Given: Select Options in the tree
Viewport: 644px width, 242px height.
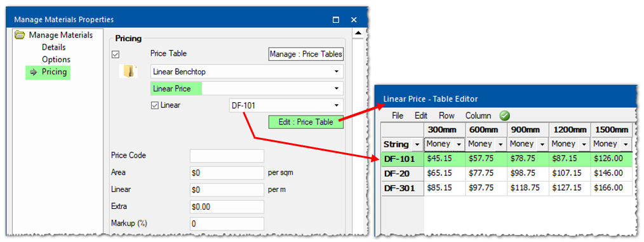Looking at the screenshot, I should coord(56,60).
